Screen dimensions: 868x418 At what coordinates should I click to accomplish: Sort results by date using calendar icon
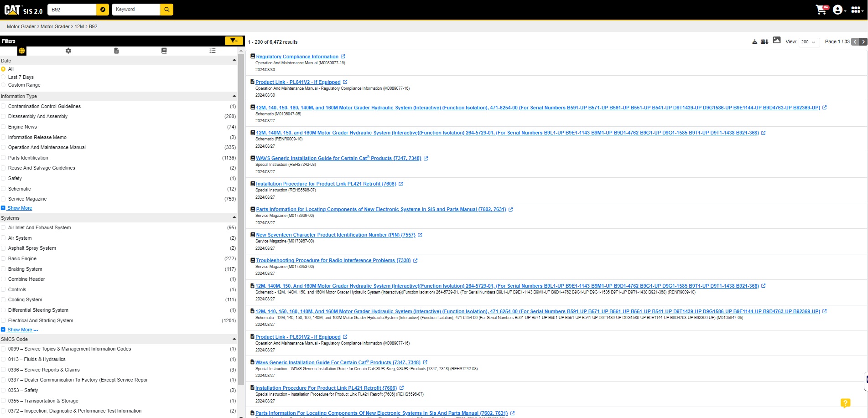click(x=764, y=41)
